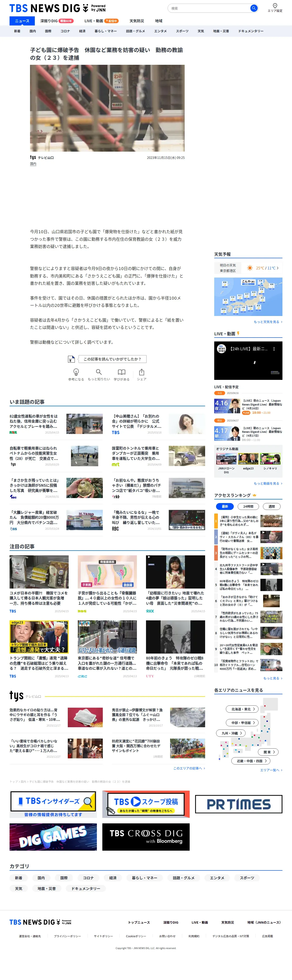Click the DIG GAMES banner
The width and height of the screenshot is (292, 980).
[x=53, y=837]
